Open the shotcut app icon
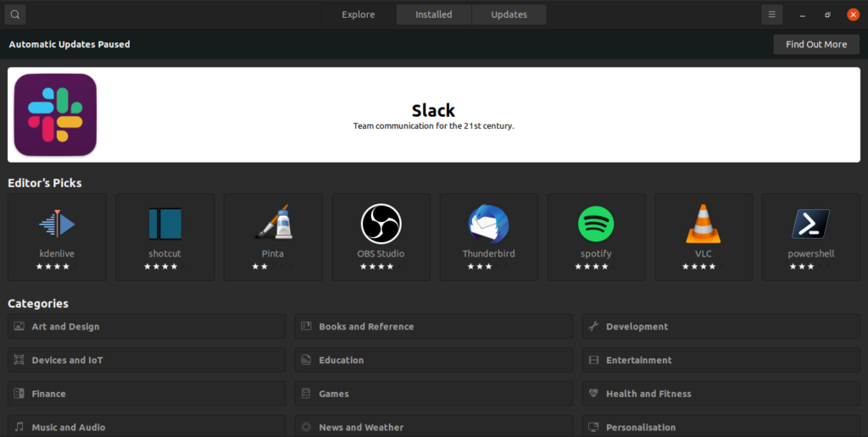The image size is (868, 437). 165,224
